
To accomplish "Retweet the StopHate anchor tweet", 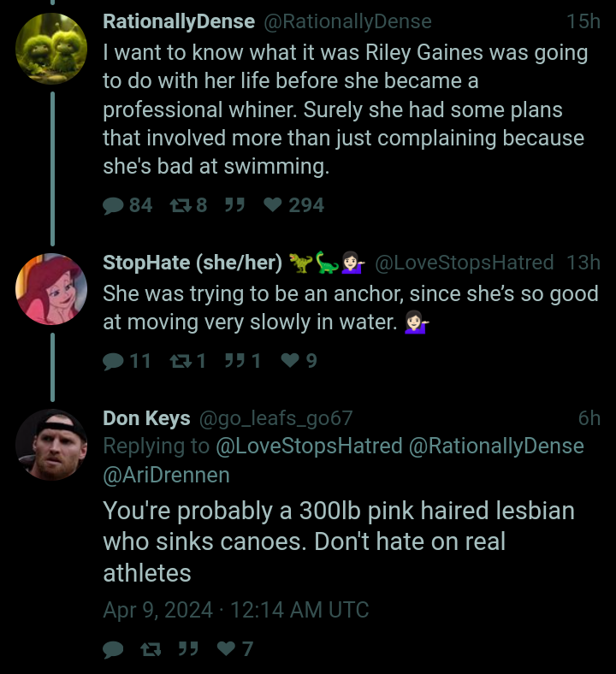I will (181, 361).
